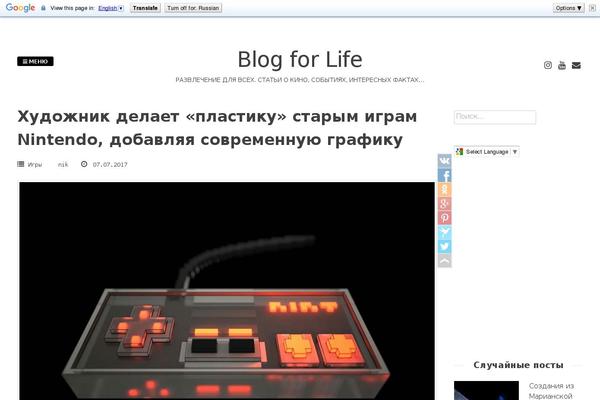
Task: Open the NES controller article image
Action: (x=227, y=291)
